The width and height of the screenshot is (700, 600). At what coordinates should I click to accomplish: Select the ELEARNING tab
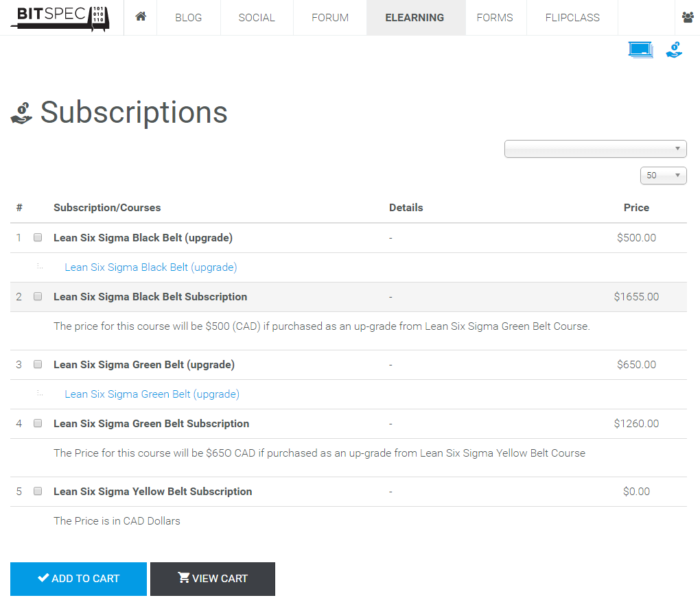(415, 17)
